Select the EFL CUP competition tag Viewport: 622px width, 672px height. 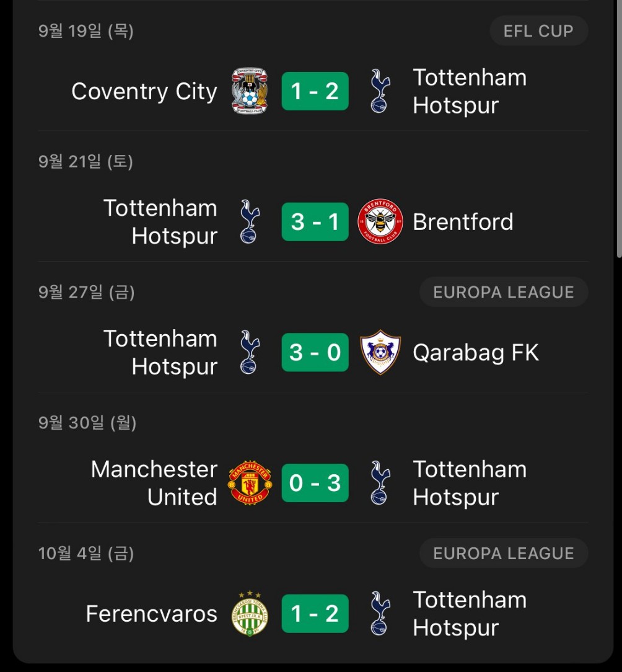538,31
